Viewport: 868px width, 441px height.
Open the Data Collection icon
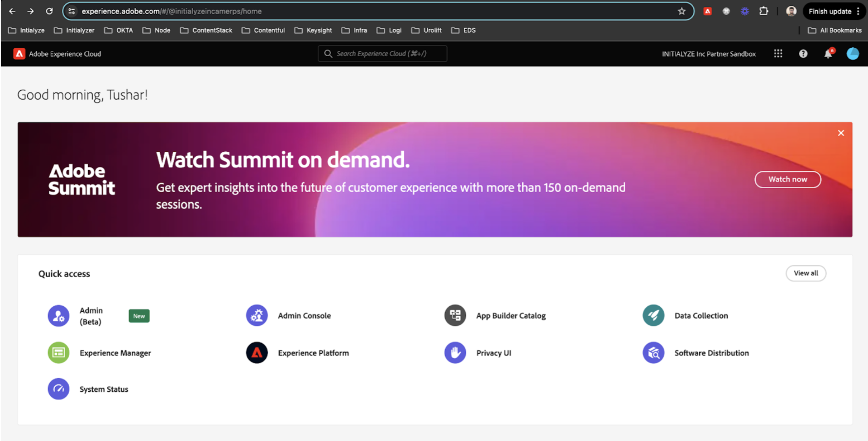pos(653,316)
